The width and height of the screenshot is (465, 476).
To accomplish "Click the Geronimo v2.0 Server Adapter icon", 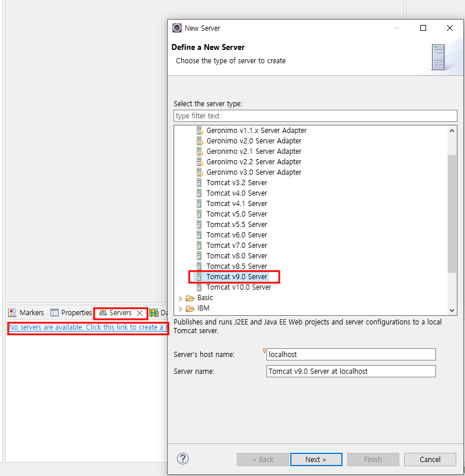I will point(200,141).
